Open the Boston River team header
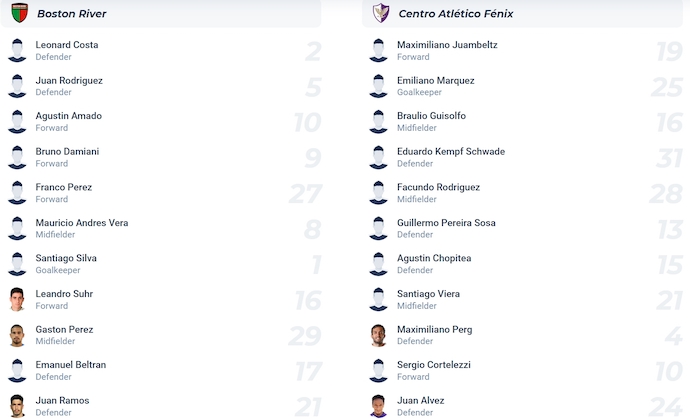 coord(161,14)
